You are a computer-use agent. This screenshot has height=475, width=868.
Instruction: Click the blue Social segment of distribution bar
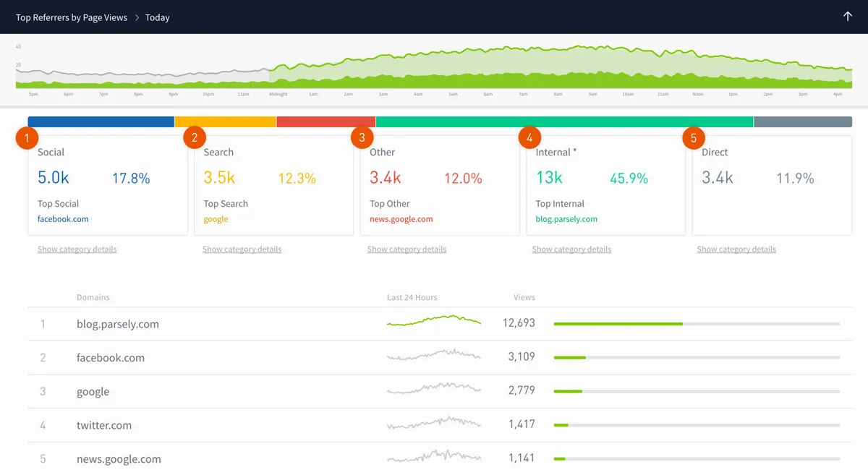coord(101,122)
